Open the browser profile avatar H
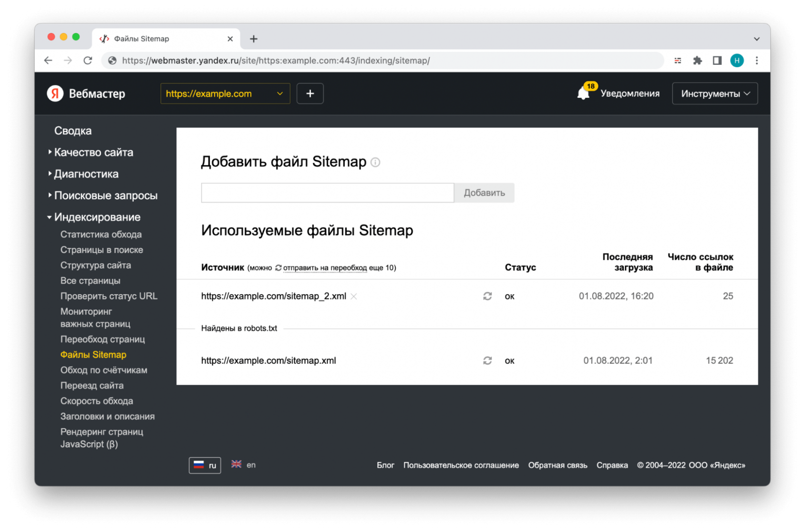 pos(737,61)
